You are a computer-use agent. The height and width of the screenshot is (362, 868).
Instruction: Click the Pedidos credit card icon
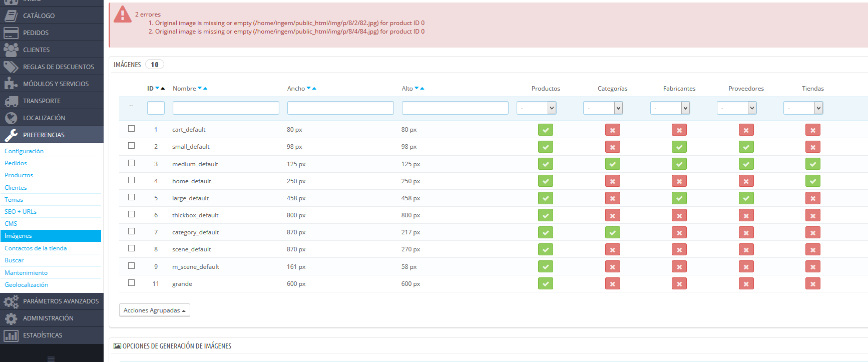(11, 33)
